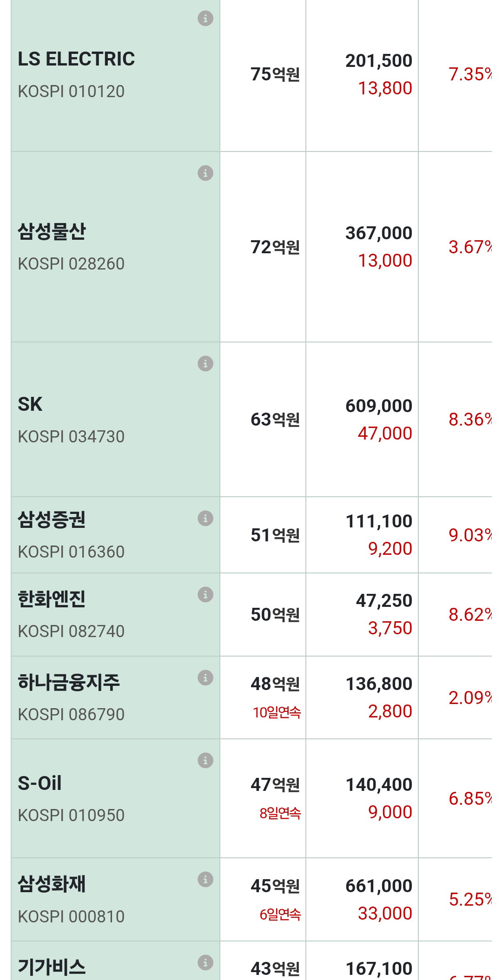This screenshot has width=502, height=980.
Task: Open info icon for LS ELECTRIC
Action: [205, 19]
